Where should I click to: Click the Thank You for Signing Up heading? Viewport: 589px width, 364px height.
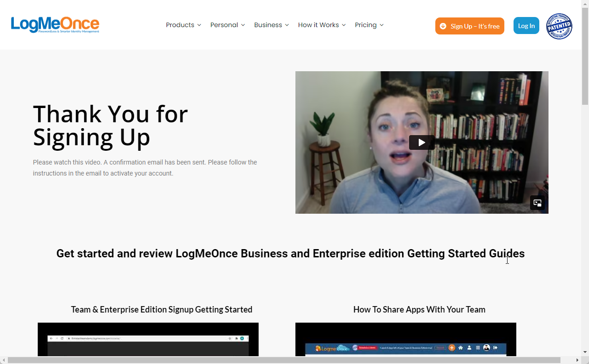point(110,125)
